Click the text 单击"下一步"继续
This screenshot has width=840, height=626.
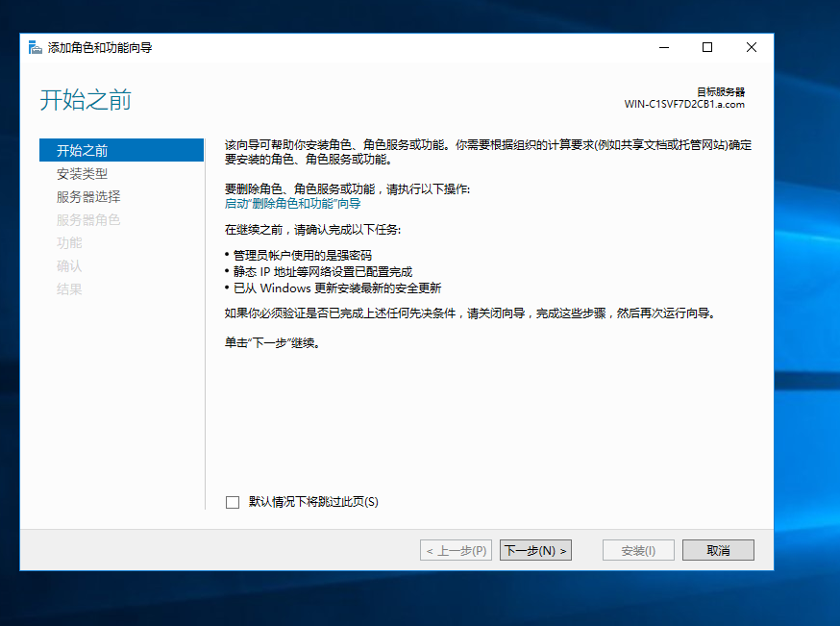(273, 343)
